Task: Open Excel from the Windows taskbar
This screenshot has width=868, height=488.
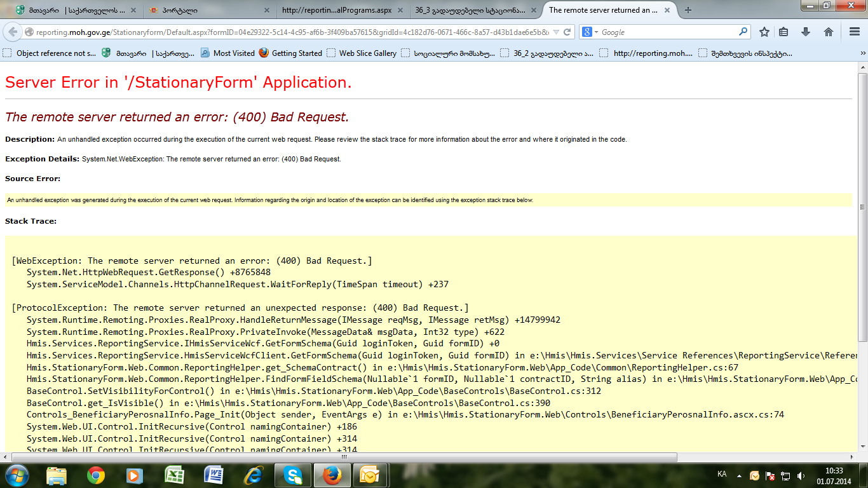Action: pos(174,475)
